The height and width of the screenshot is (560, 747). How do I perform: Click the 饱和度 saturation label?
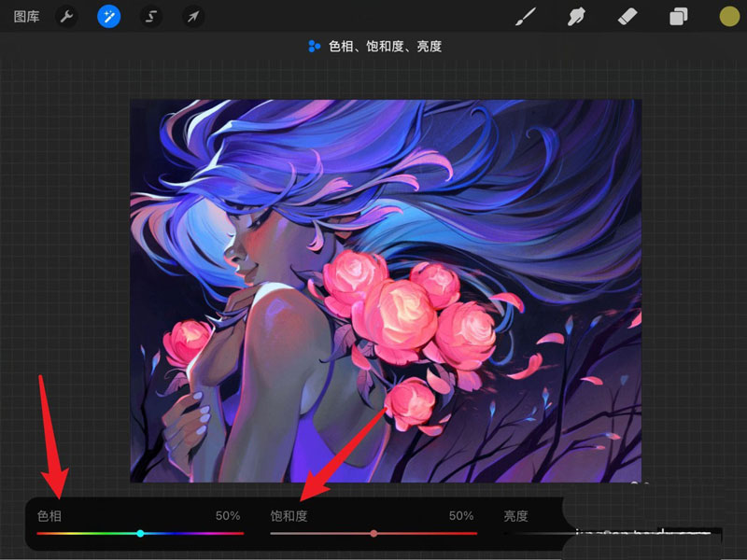point(289,514)
